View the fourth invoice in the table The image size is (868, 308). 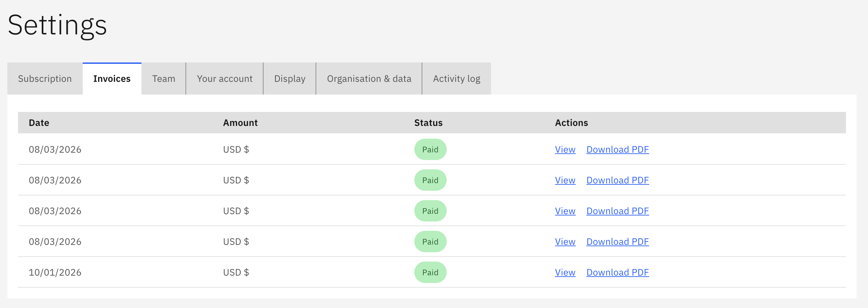click(565, 242)
